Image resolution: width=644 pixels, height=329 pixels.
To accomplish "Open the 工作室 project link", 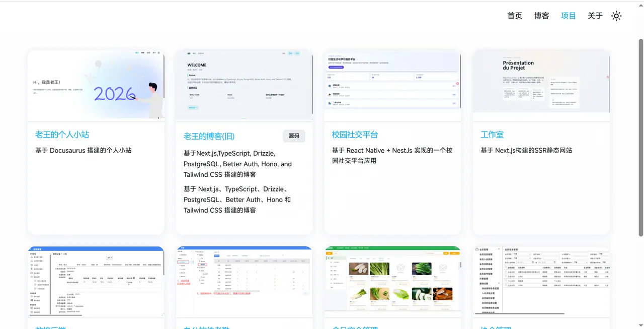I will coord(492,135).
